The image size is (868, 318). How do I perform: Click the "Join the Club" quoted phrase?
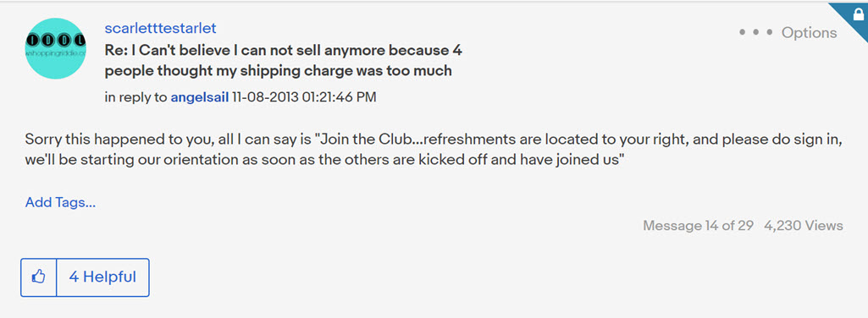point(363,140)
